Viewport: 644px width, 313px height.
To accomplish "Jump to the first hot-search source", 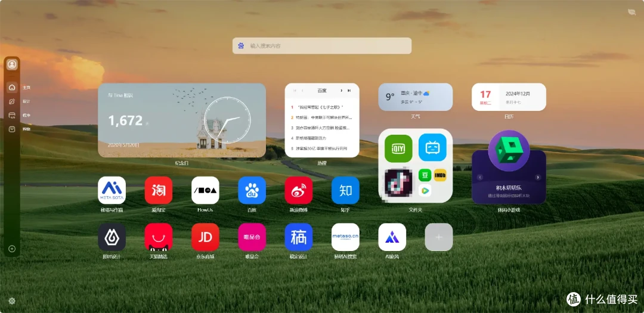I will 295,91.
